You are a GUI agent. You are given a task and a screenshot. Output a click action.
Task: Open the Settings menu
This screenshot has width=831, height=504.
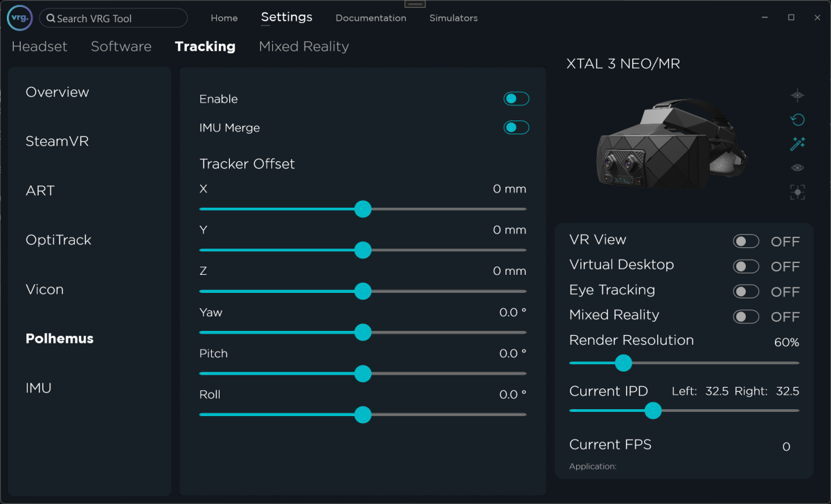(287, 17)
